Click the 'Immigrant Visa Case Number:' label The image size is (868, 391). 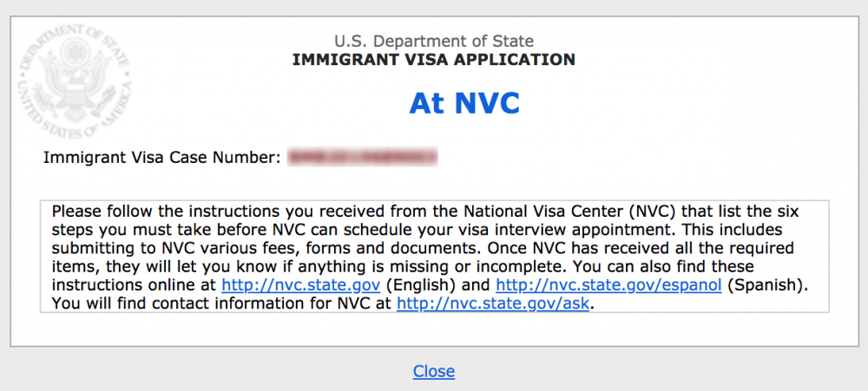[x=162, y=158]
